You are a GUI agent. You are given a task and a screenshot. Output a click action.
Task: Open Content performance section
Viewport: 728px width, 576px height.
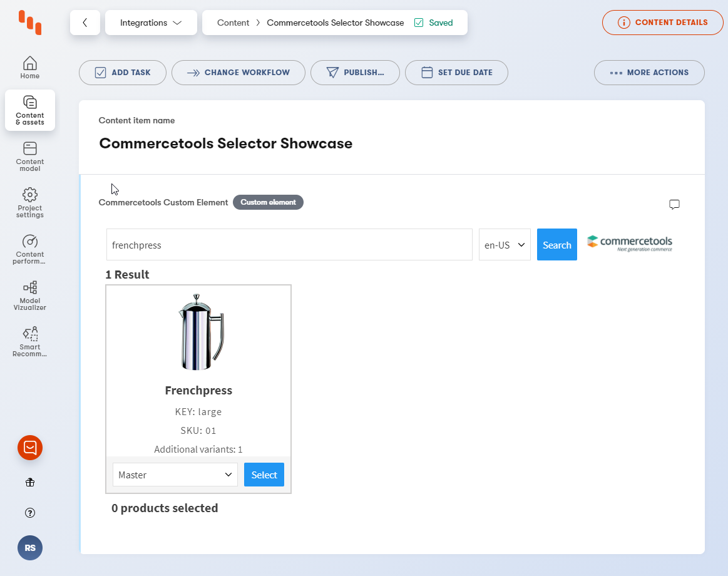tap(29, 249)
